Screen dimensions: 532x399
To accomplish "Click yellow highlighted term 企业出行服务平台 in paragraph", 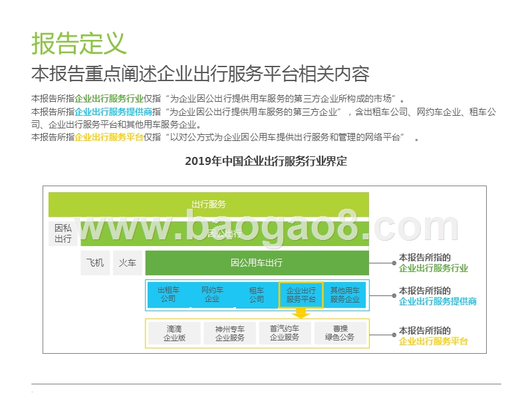I will pos(109,137).
